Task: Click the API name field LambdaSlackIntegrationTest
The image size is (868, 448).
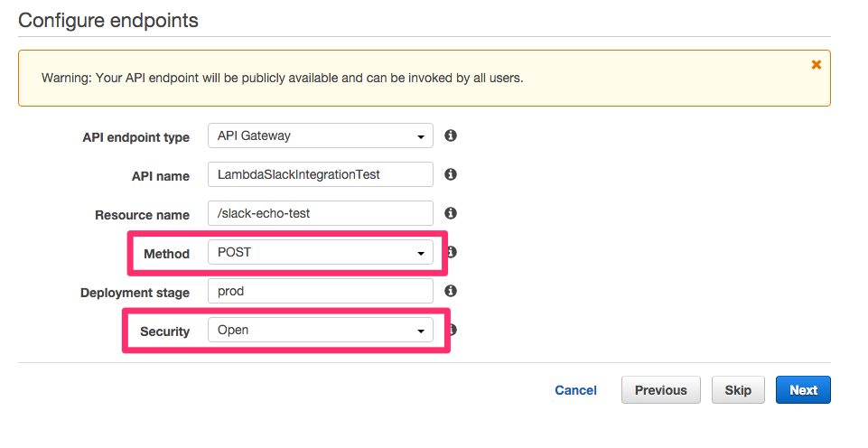Action: pos(320,174)
